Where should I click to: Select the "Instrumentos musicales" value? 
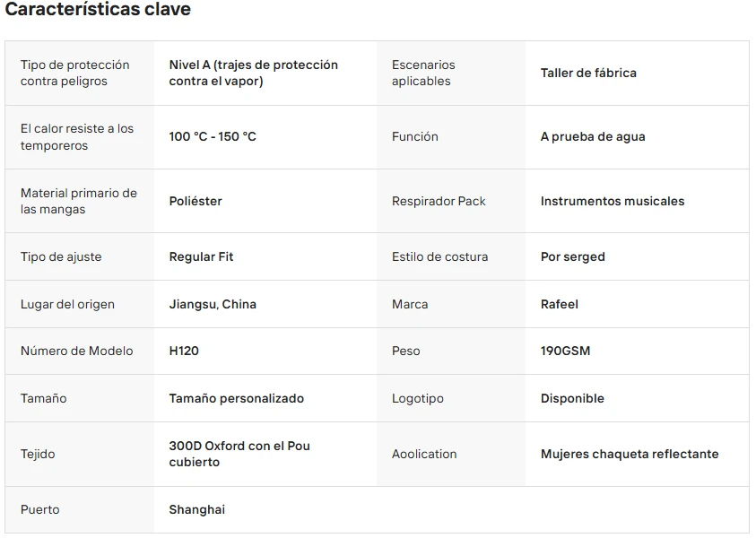point(613,201)
